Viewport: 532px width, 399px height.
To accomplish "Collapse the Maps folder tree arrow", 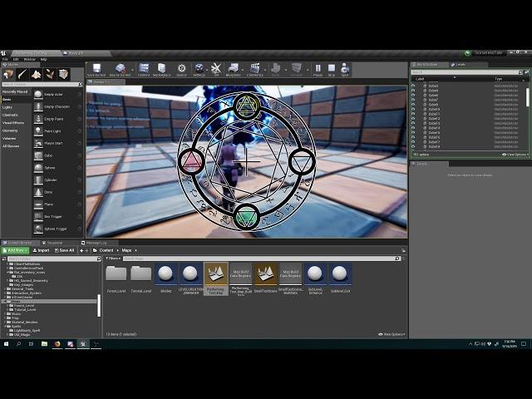I will point(5,301).
